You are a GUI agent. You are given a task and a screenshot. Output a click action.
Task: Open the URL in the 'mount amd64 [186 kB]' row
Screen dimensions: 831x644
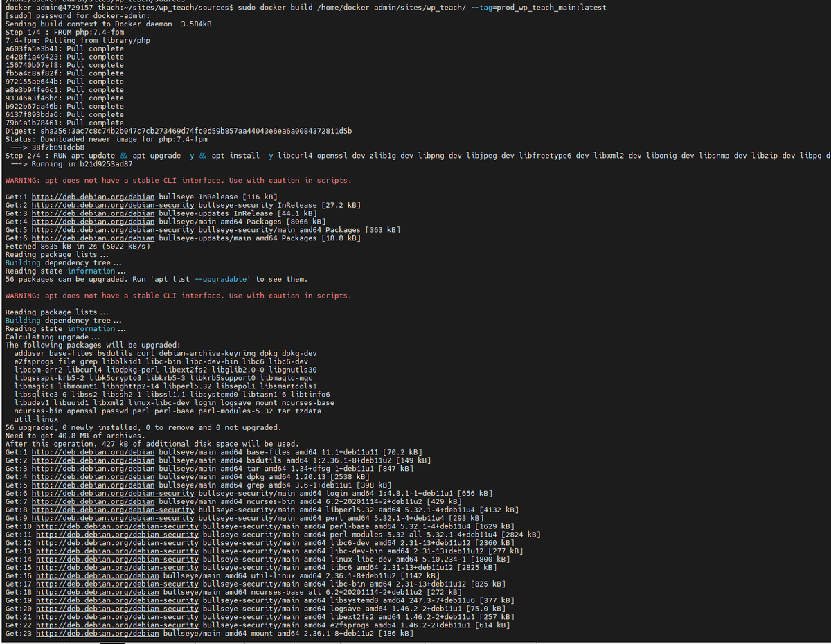click(98, 634)
